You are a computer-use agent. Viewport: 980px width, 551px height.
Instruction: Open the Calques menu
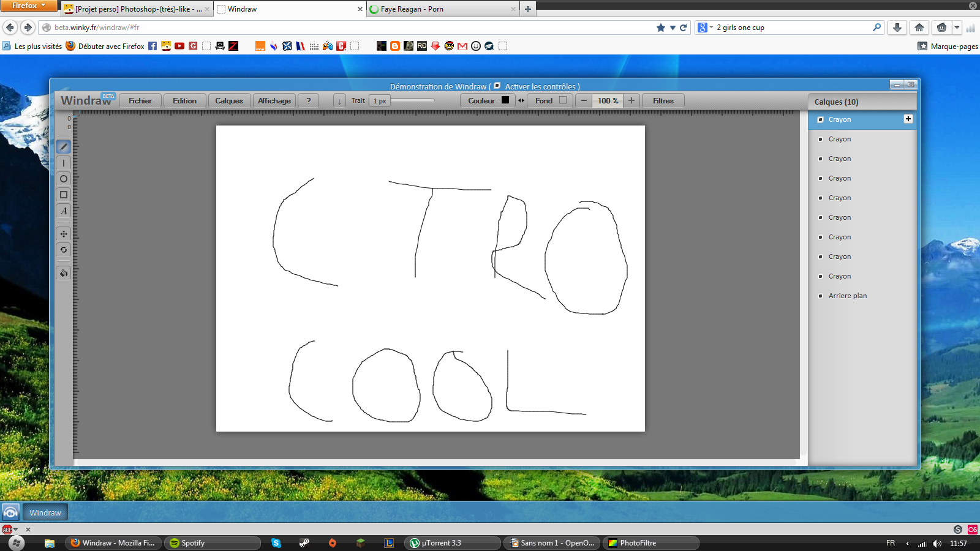click(229, 100)
